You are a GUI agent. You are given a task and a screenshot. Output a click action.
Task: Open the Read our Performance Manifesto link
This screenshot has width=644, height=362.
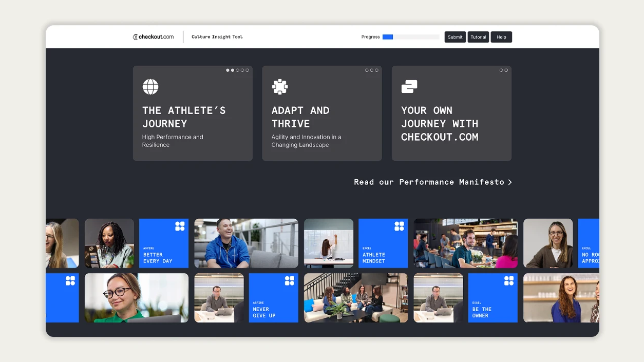[433, 182]
